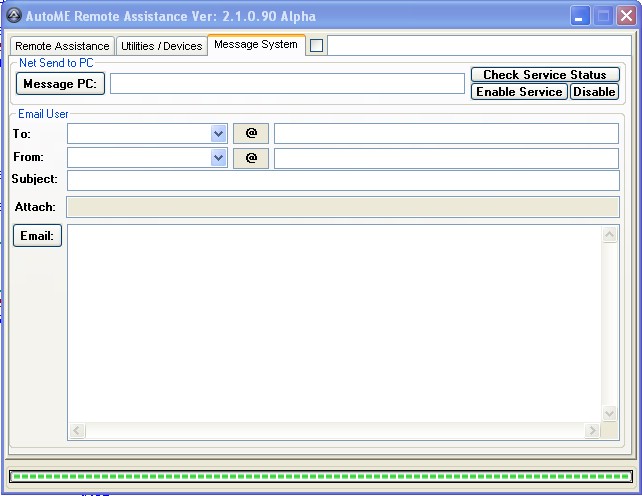The height and width of the screenshot is (496, 642).
Task: Click the horizontal scroll left arrow
Action: tap(77, 430)
